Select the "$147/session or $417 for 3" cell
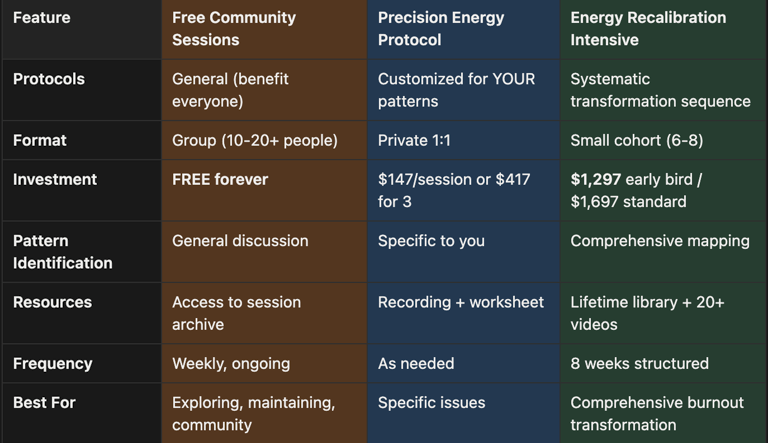The image size is (768, 443). [x=454, y=190]
